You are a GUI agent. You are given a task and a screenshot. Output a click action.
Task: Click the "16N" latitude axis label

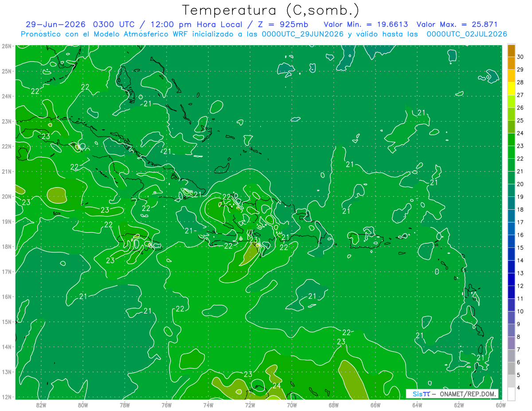tap(6, 297)
